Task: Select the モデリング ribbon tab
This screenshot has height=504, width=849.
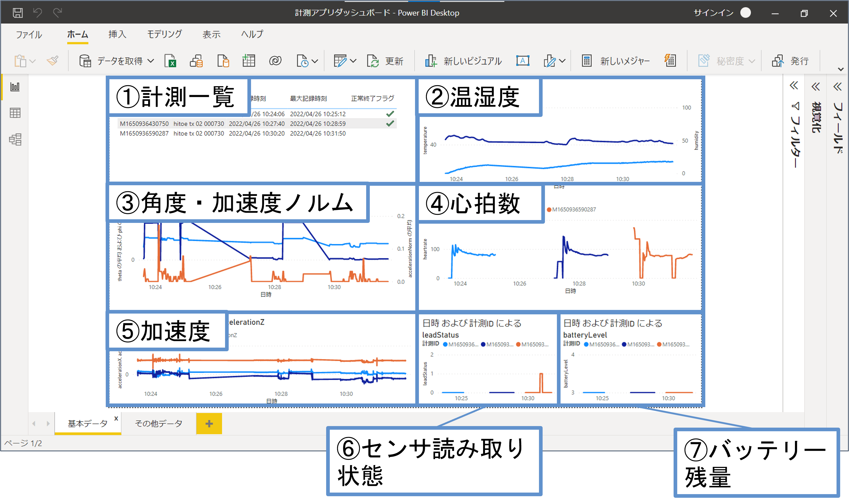Action: pyautogui.click(x=164, y=35)
